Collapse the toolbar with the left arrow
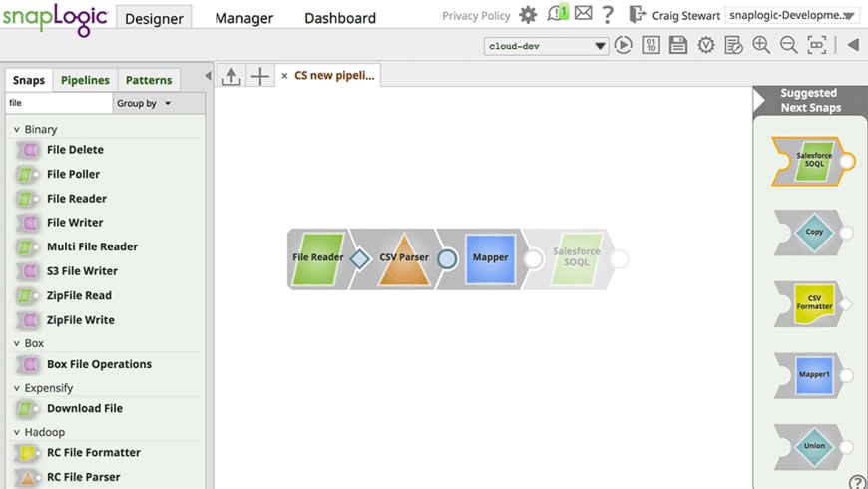868x489 pixels. click(x=853, y=45)
